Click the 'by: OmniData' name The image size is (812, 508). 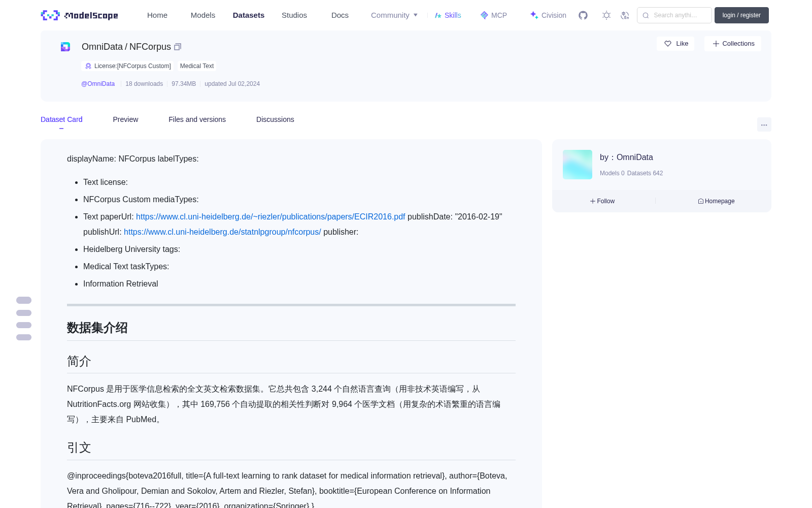pos(626,157)
